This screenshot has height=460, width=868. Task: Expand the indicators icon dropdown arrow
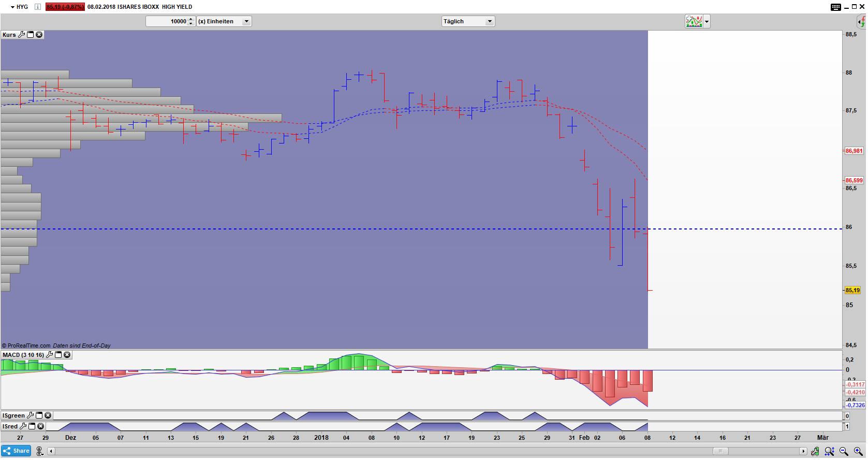(x=707, y=21)
